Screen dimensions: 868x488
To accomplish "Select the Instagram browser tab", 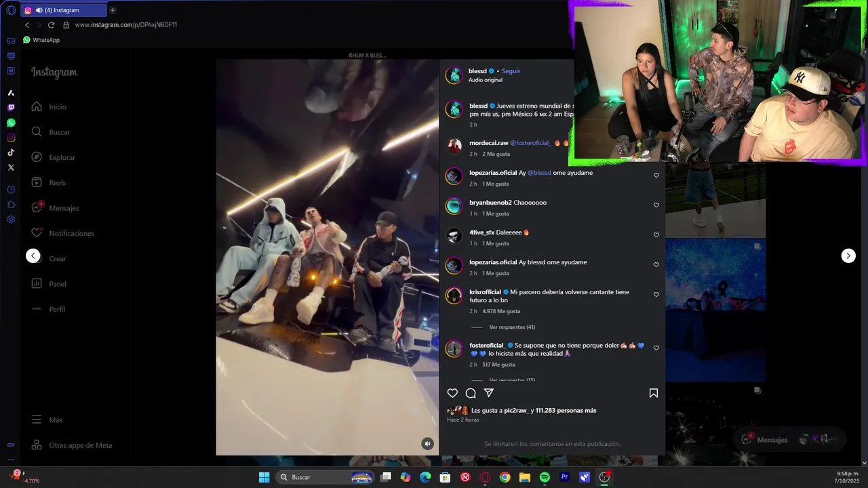I will coord(64,10).
